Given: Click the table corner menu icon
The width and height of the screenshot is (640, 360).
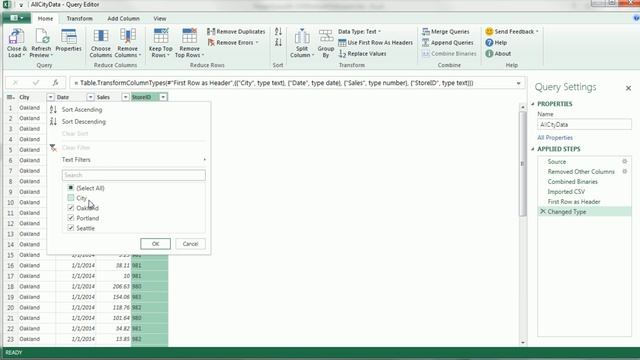Looking at the screenshot, I should (x=11, y=97).
